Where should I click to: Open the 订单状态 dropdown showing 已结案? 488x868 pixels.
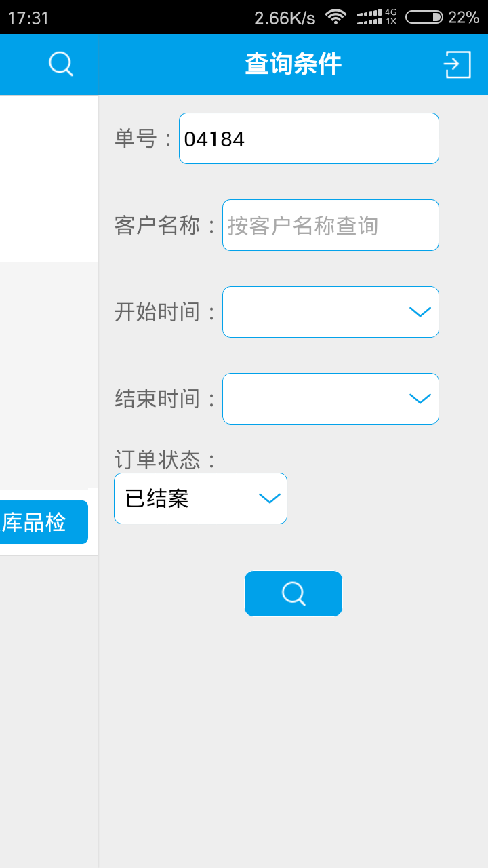(201, 498)
